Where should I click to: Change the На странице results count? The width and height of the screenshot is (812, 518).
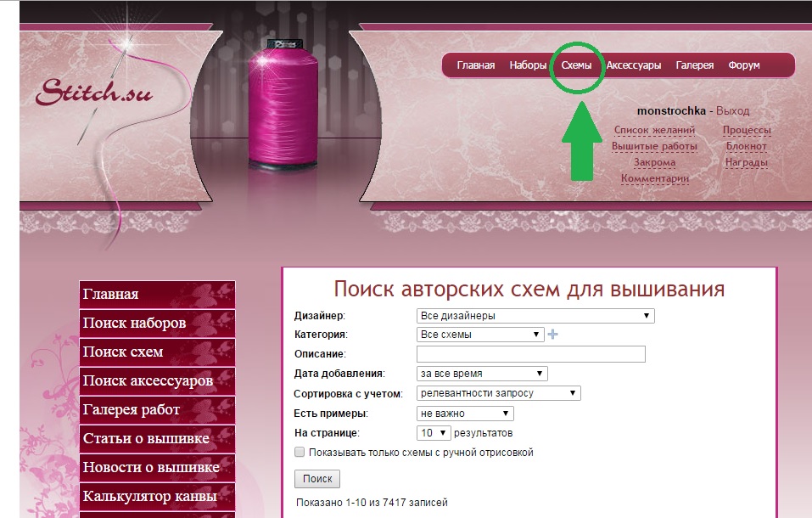pos(434,433)
